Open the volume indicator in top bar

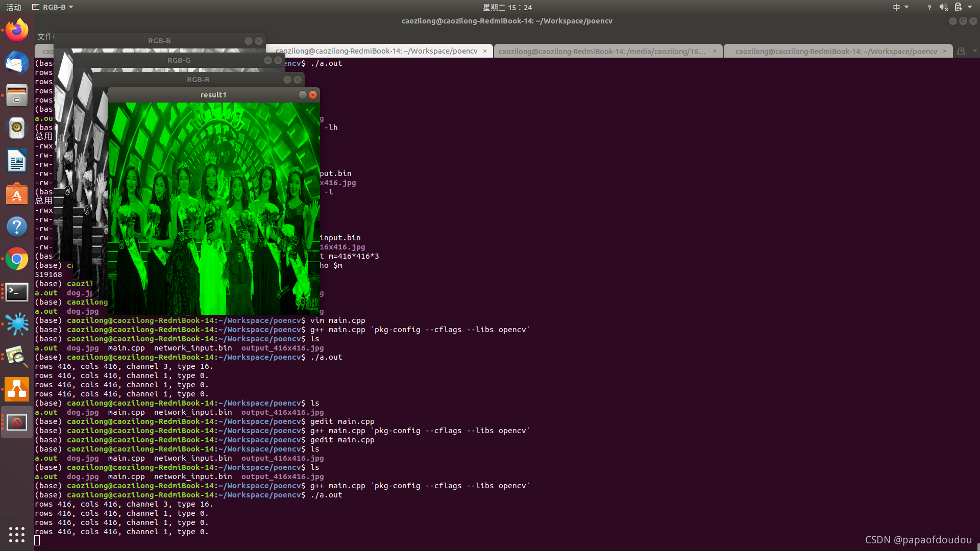click(943, 7)
